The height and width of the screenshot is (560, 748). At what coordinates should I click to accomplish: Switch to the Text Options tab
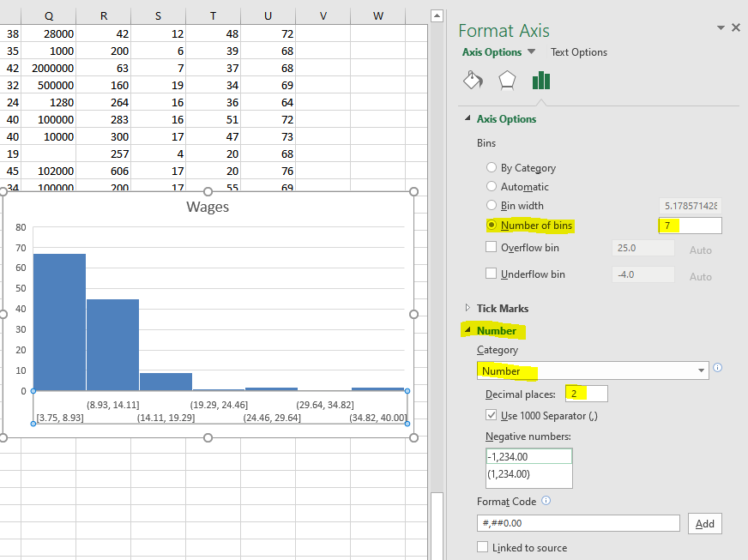pos(578,52)
